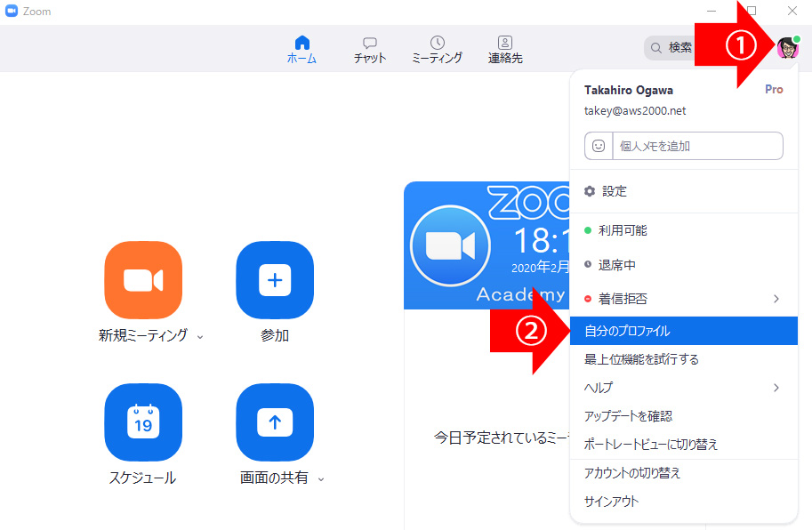The height and width of the screenshot is (530, 812).
Task: Click Sign Out (サインアウト)
Action: pyautogui.click(x=611, y=502)
